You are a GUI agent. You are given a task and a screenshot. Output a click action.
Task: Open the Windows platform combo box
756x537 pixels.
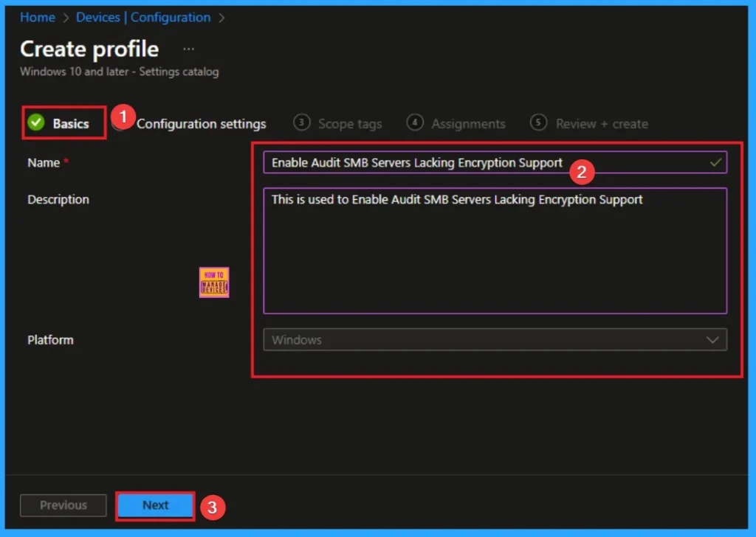pos(487,340)
